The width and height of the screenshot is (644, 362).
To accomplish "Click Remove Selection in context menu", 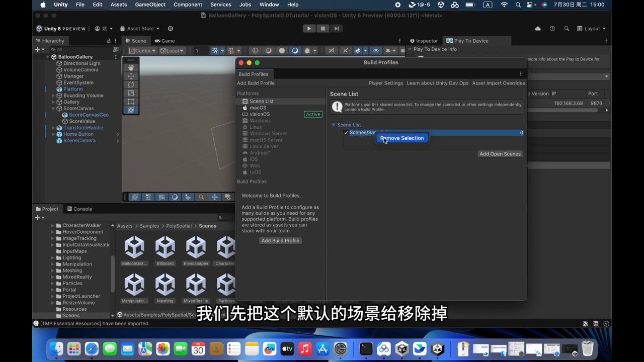I will [x=402, y=138].
